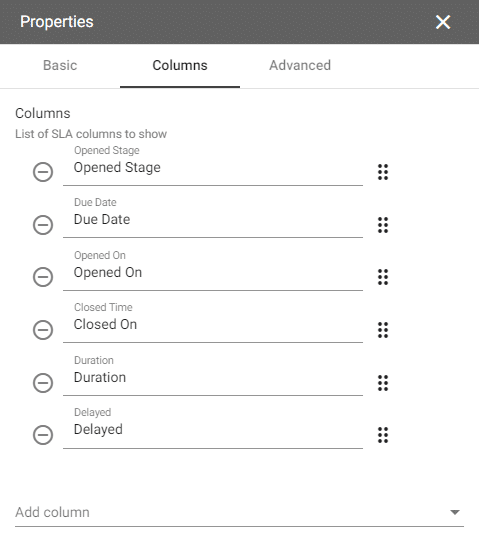Image resolution: width=479 pixels, height=550 pixels.
Task: Click the Closed On drag handle
Action: 383,330
